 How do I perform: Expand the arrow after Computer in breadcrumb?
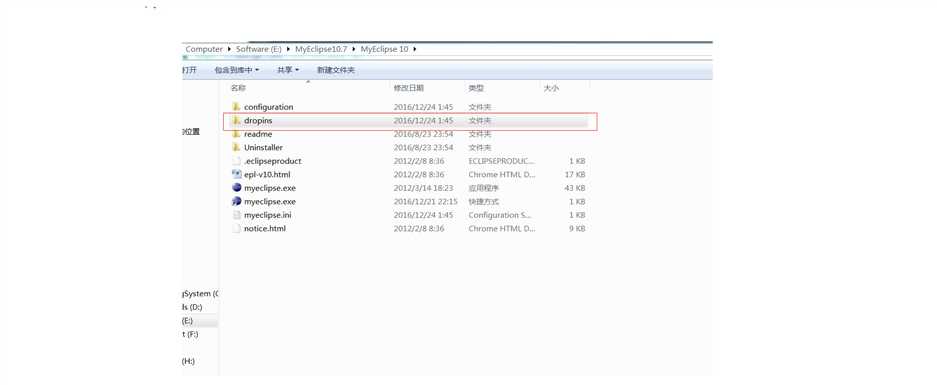pyautogui.click(x=229, y=49)
